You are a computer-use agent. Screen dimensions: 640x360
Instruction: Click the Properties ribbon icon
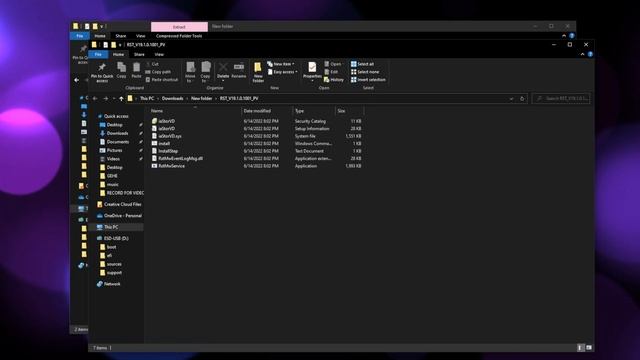click(312, 67)
